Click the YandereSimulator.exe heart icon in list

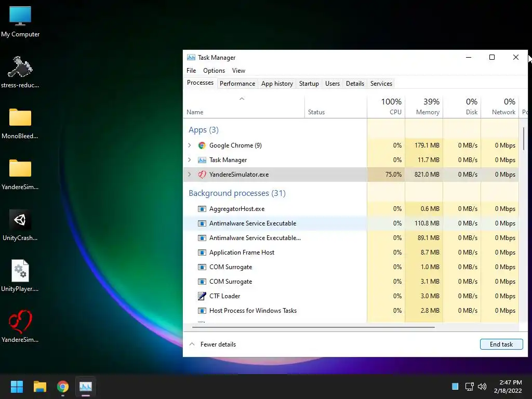(202, 175)
